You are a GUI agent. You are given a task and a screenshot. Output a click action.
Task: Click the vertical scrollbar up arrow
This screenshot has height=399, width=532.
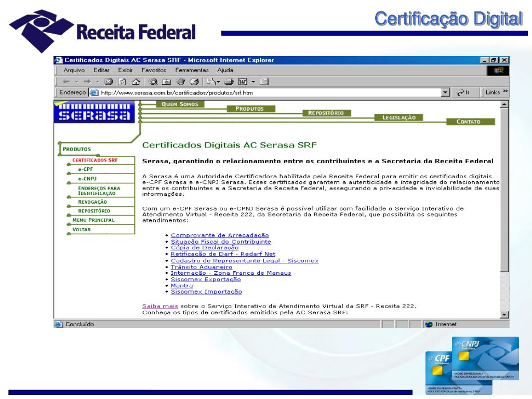point(504,104)
